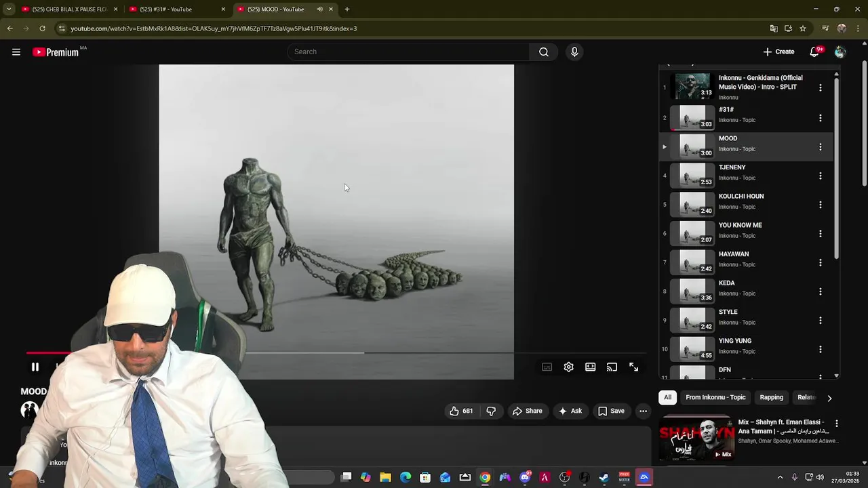Open the YouTube guide hamburger menu
This screenshot has height=488, width=868.
pyautogui.click(x=16, y=52)
